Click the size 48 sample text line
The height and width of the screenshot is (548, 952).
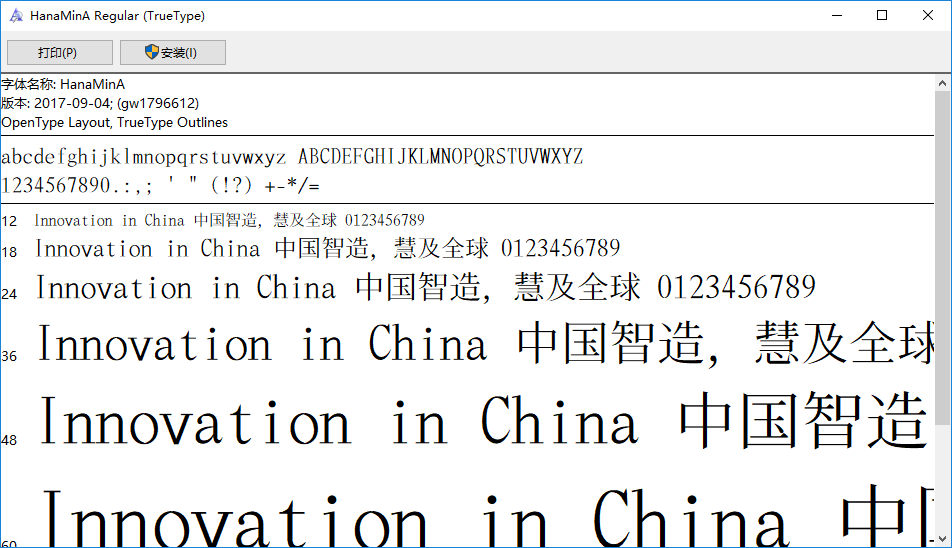point(484,420)
